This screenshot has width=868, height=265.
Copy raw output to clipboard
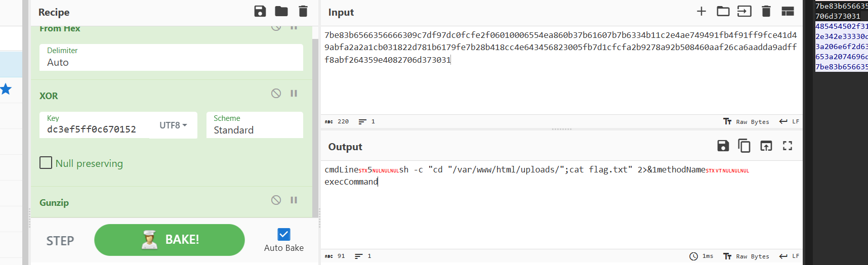click(x=745, y=146)
